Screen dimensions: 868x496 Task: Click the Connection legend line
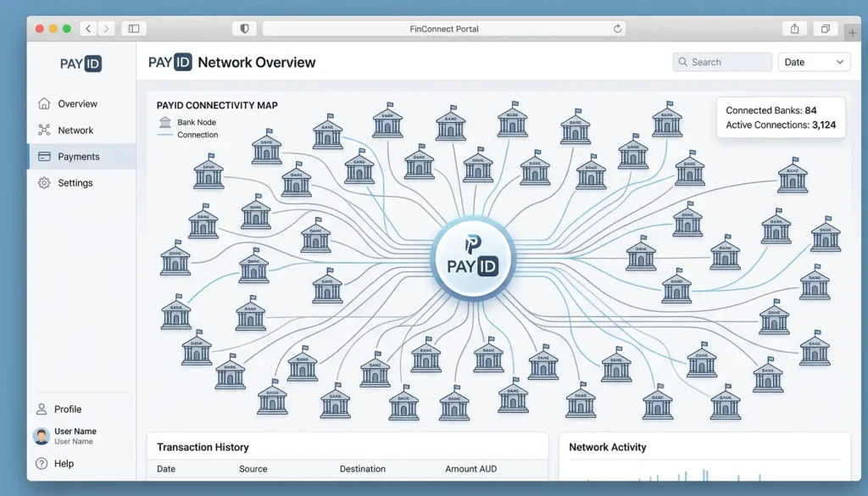click(165, 135)
